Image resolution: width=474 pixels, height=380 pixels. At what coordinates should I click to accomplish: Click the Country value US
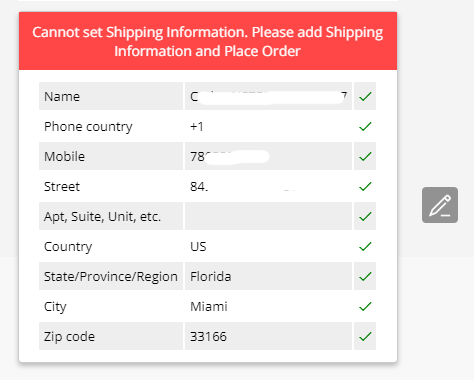coord(198,246)
